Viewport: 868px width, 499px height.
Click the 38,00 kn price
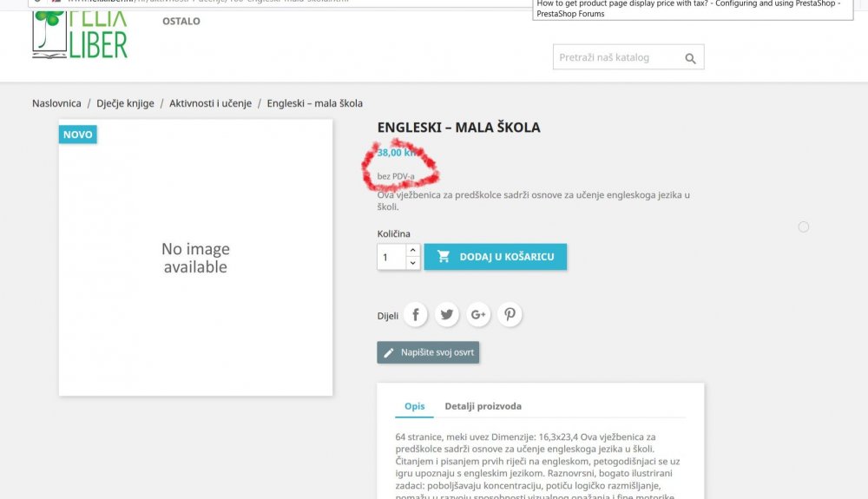397,153
